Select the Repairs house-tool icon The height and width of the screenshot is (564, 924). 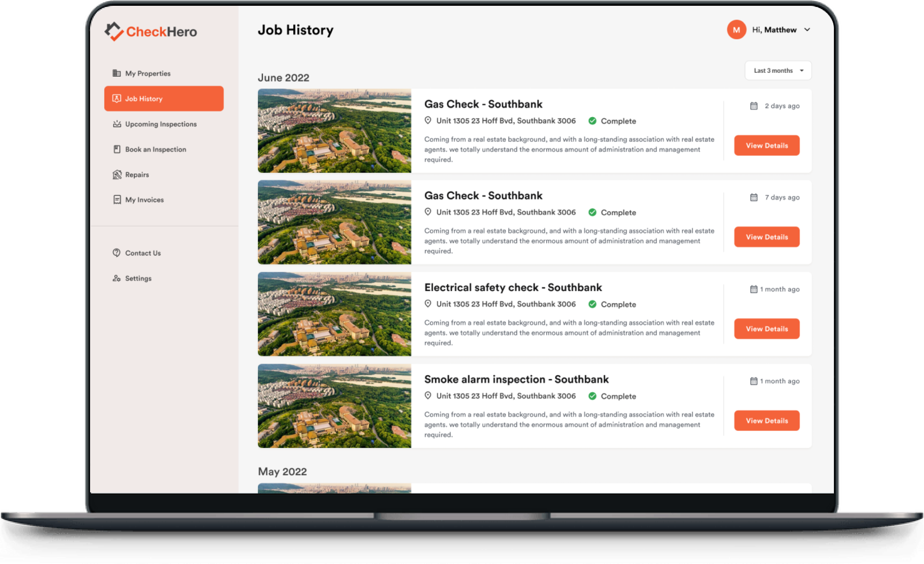tap(117, 175)
